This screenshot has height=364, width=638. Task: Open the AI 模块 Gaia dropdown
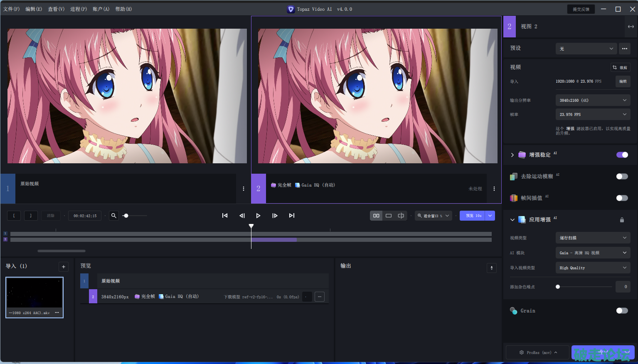[593, 253]
